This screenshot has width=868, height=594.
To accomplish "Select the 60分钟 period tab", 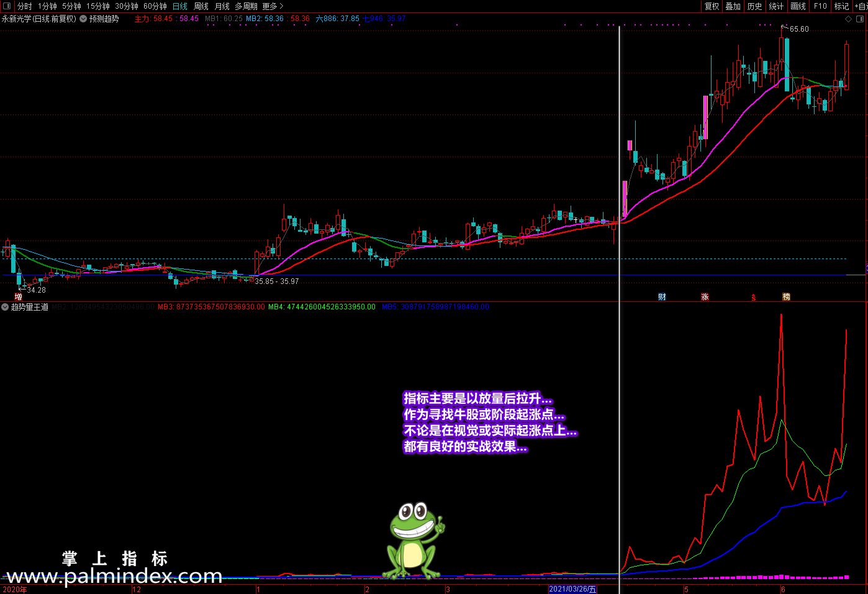I will click(155, 6).
